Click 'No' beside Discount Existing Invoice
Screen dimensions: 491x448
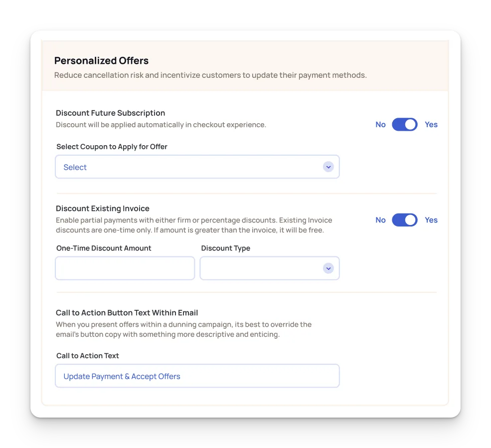[x=380, y=220]
